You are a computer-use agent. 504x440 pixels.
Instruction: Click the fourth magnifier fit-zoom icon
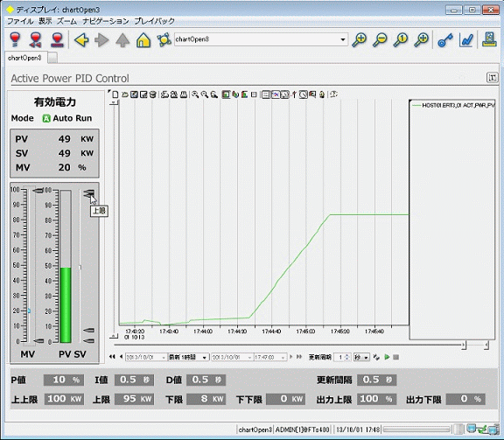coord(421,40)
